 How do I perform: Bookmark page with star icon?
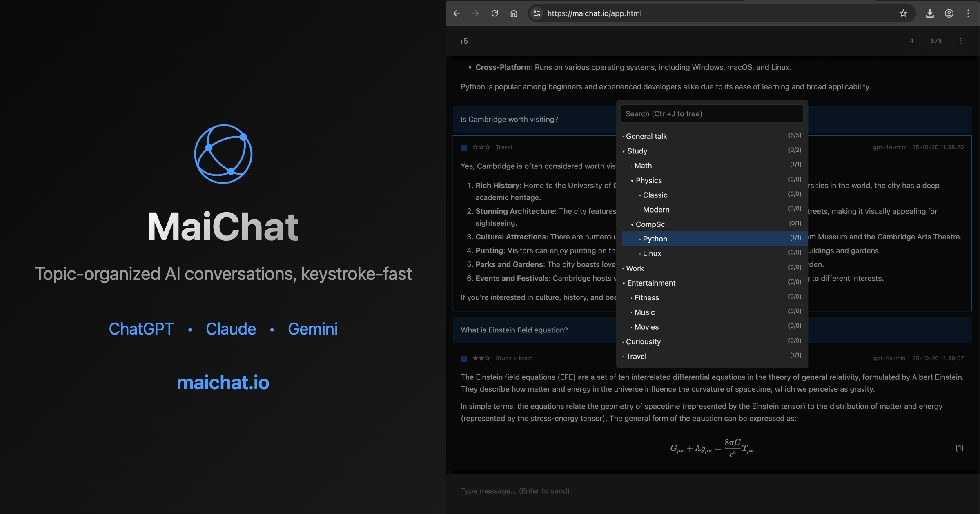pyautogui.click(x=903, y=13)
